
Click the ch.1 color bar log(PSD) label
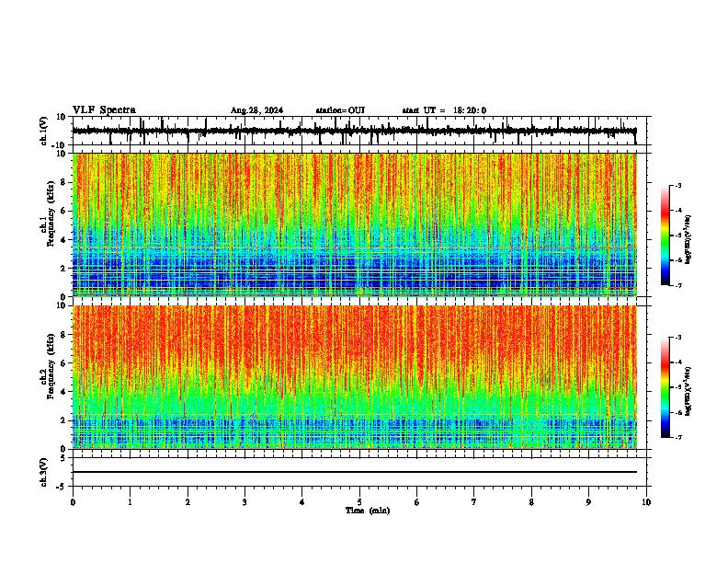click(x=688, y=240)
